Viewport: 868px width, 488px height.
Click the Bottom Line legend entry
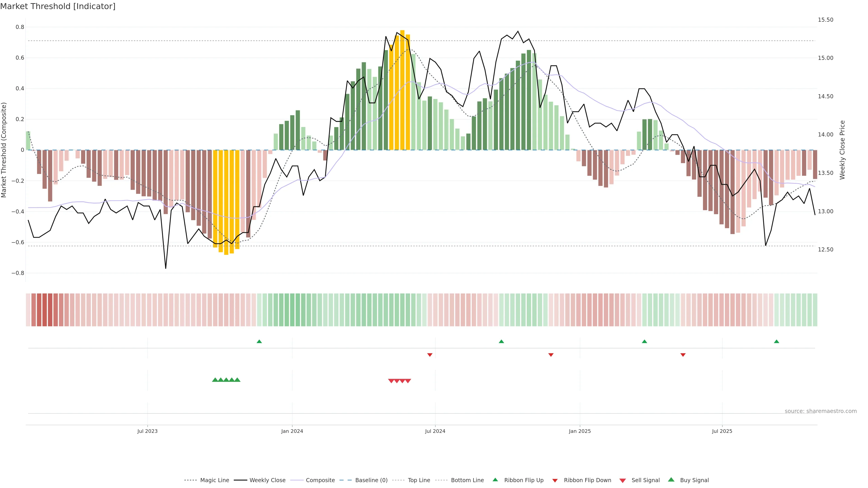tap(467, 480)
